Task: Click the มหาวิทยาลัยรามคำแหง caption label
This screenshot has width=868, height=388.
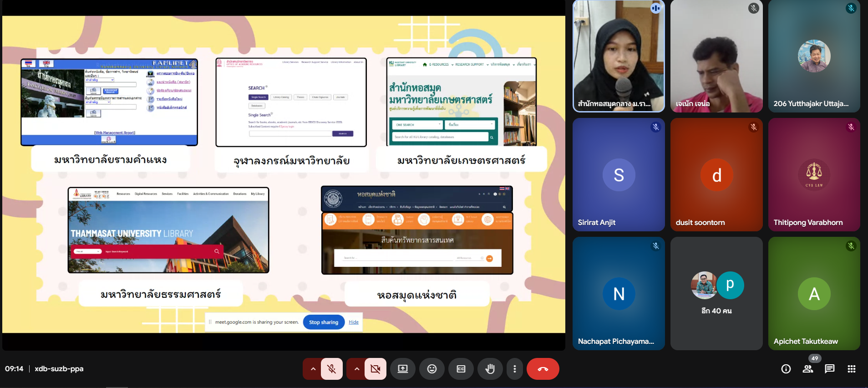Action: point(110,159)
